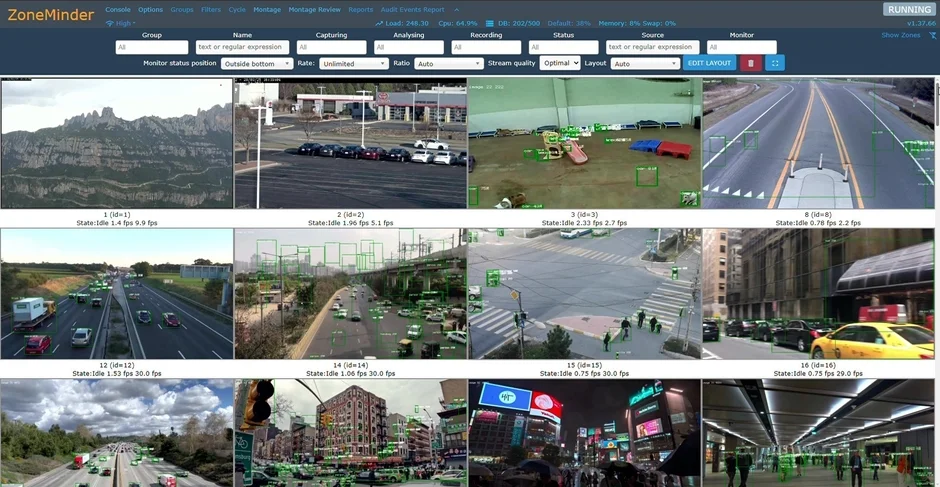Screen dimensions: 940x487
Task: Click the red trash delete layout button
Action: [x=750, y=63]
